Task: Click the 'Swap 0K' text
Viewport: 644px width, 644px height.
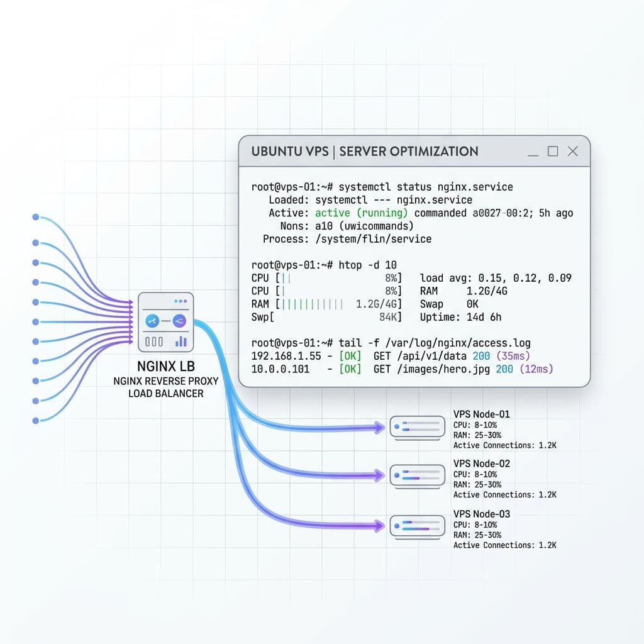Action: coord(449,304)
